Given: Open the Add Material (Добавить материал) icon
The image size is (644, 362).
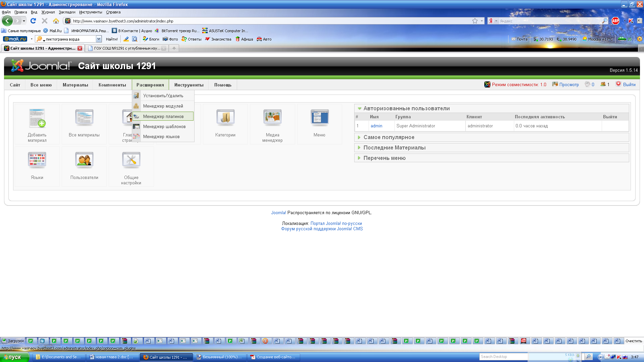Looking at the screenshot, I should (37, 119).
